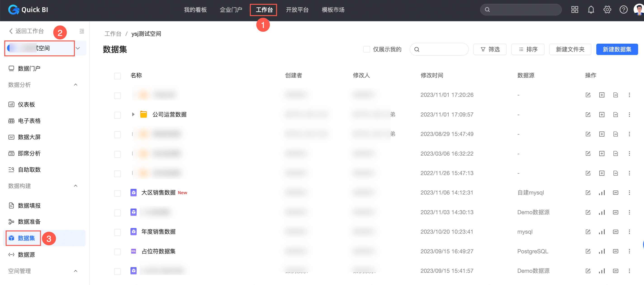Image resolution: width=644 pixels, height=285 pixels.
Task: Click edit icon for 大区销售数据 row
Action: click(588, 192)
